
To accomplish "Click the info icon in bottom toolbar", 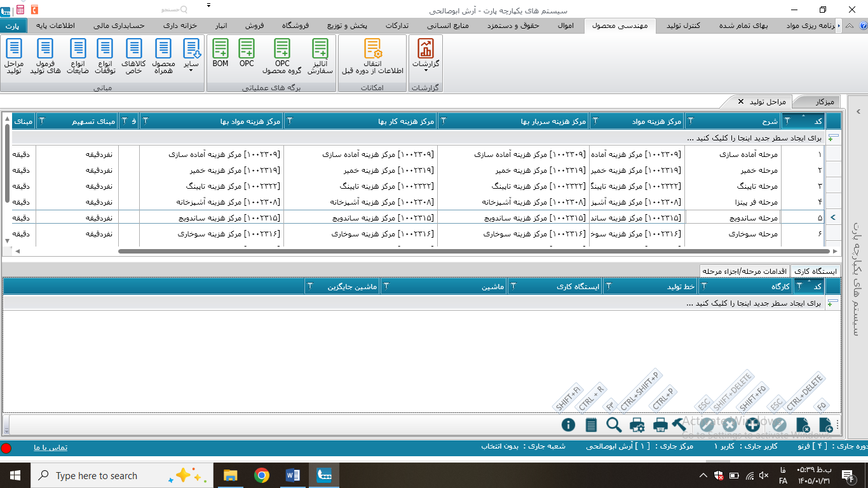I will tap(568, 425).
